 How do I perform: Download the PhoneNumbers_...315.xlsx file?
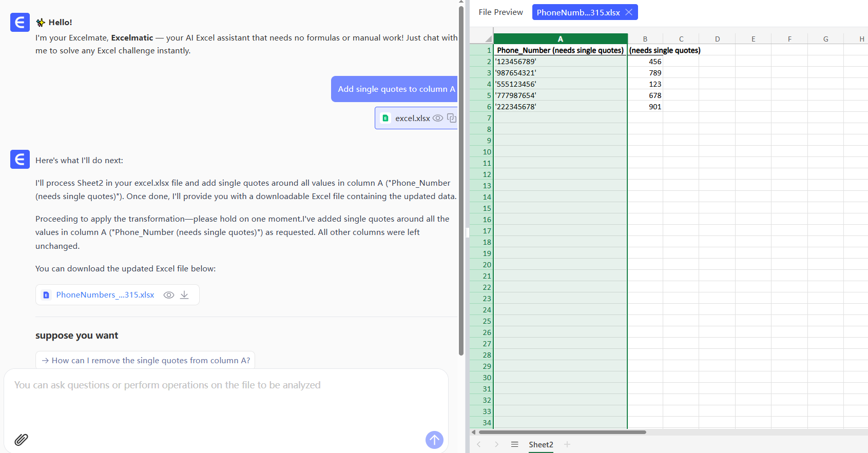(184, 295)
